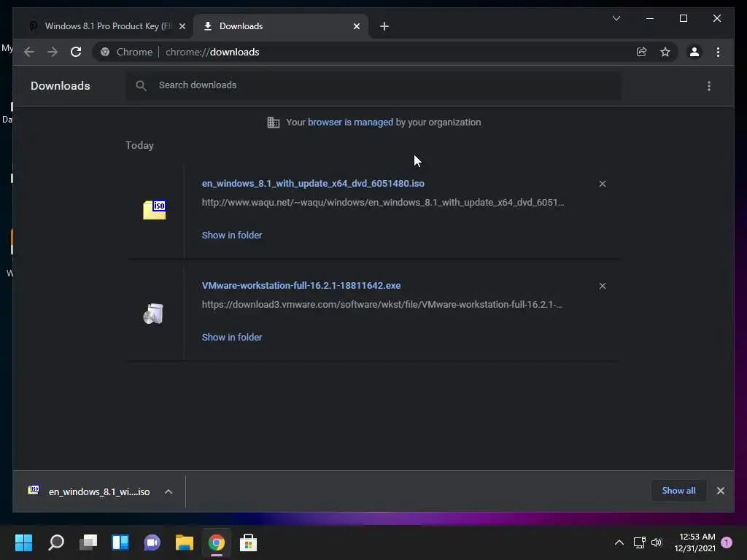Click the Chrome taskbar icon
This screenshot has height=560, width=747.
click(x=216, y=542)
